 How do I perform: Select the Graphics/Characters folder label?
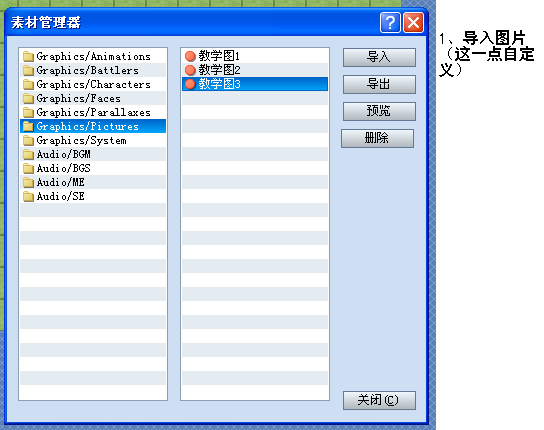point(93,84)
